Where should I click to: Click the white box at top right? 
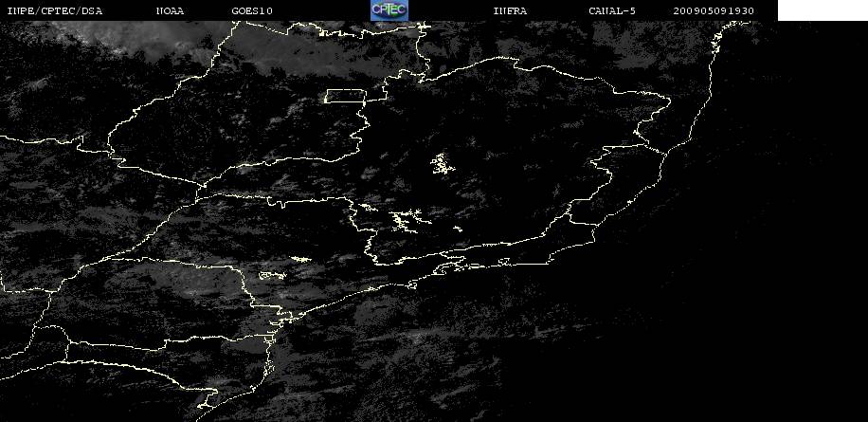[823, 10]
